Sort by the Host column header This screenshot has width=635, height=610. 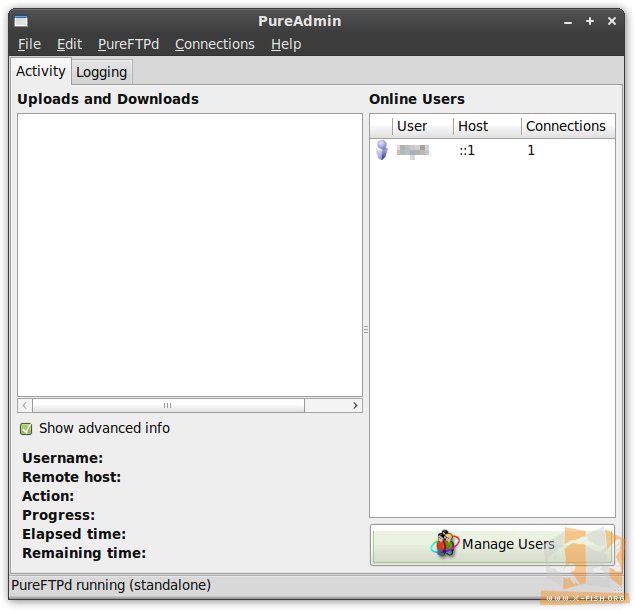click(x=487, y=126)
